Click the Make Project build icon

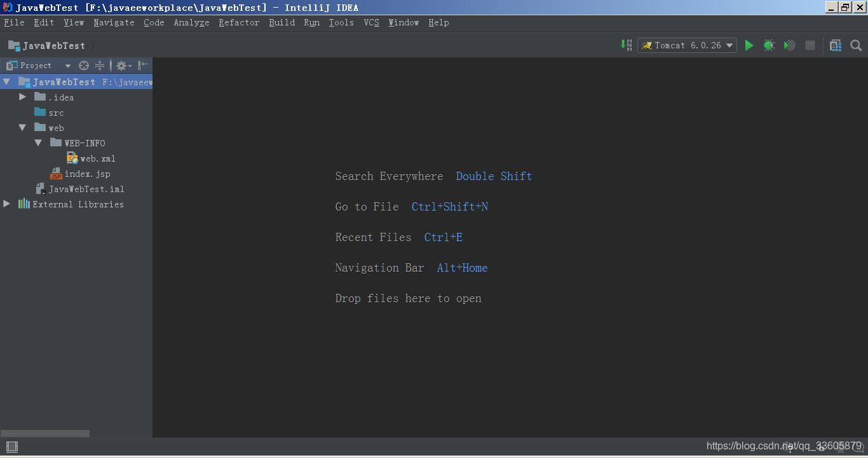tap(626, 45)
